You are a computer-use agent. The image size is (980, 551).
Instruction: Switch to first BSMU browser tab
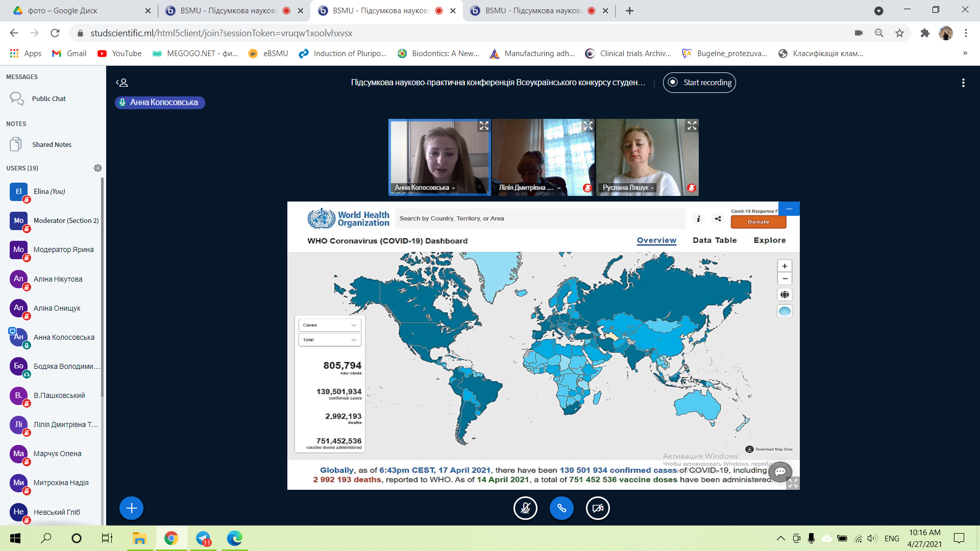tap(234, 11)
